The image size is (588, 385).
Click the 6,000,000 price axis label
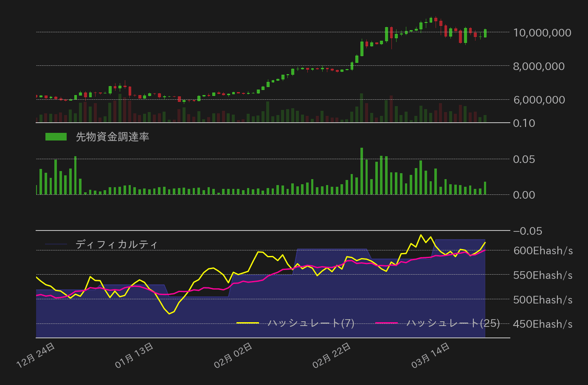539,100
